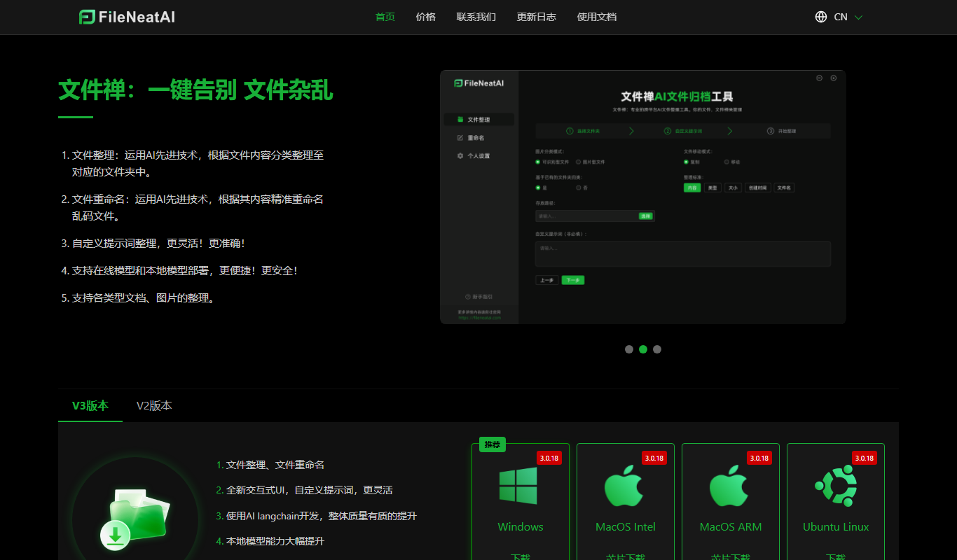Click the green folder download illustration
This screenshot has width=957, height=560.
pyautogui.click(x=135, y=519)
